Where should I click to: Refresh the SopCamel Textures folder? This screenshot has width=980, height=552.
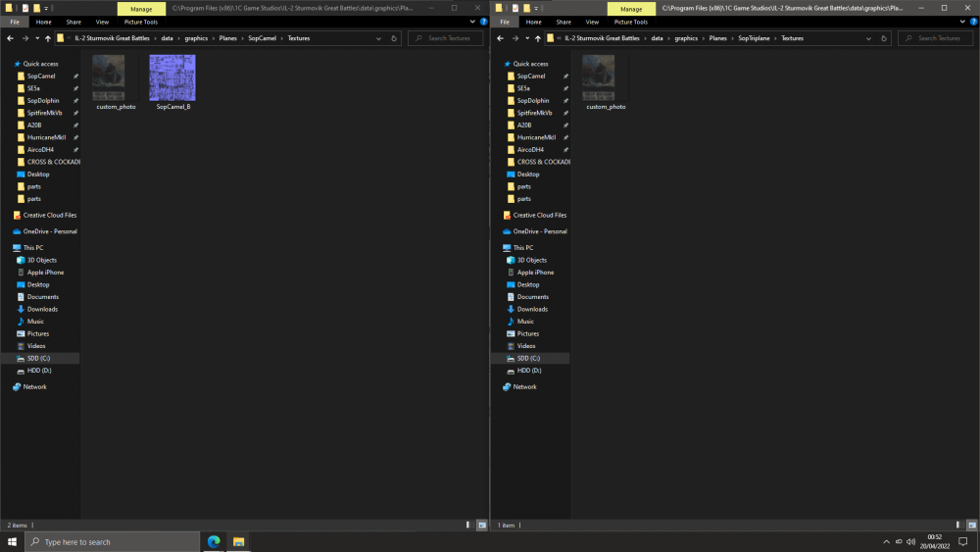pos(394,38)
